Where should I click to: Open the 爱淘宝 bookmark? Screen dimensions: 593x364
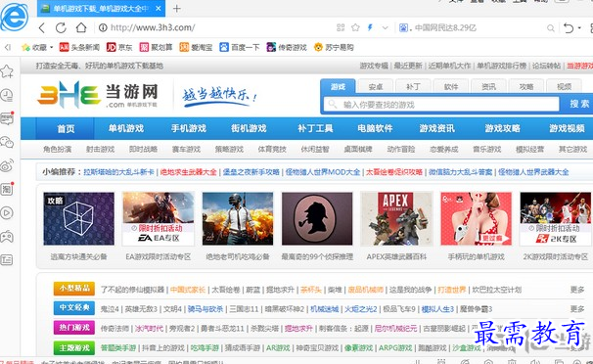coord(196,47)
